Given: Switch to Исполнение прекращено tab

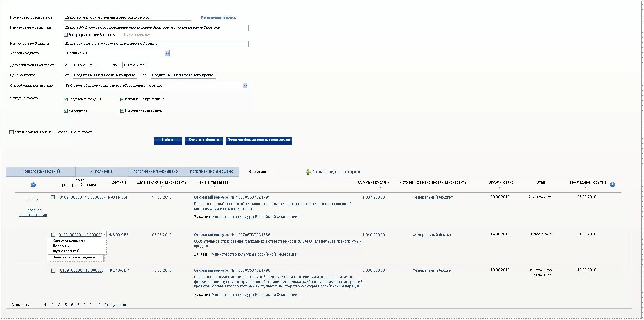Looking at the screenshot, I should click(x=155, y=172).
